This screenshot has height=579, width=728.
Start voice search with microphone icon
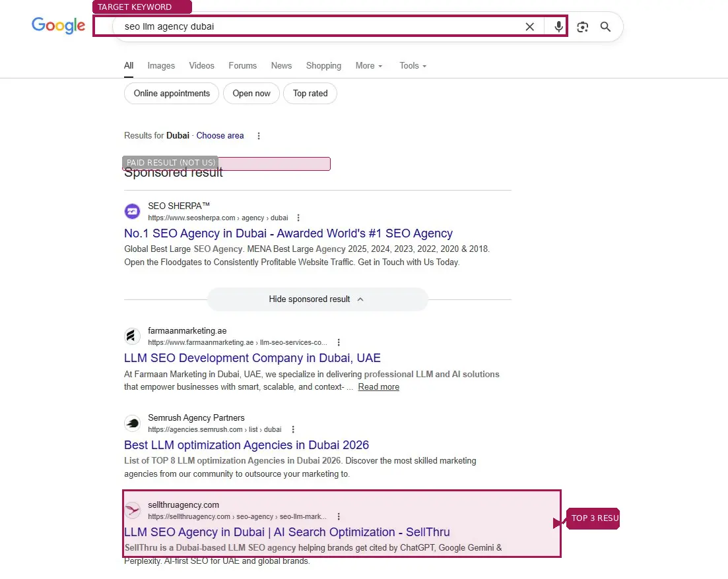[558, 26]
